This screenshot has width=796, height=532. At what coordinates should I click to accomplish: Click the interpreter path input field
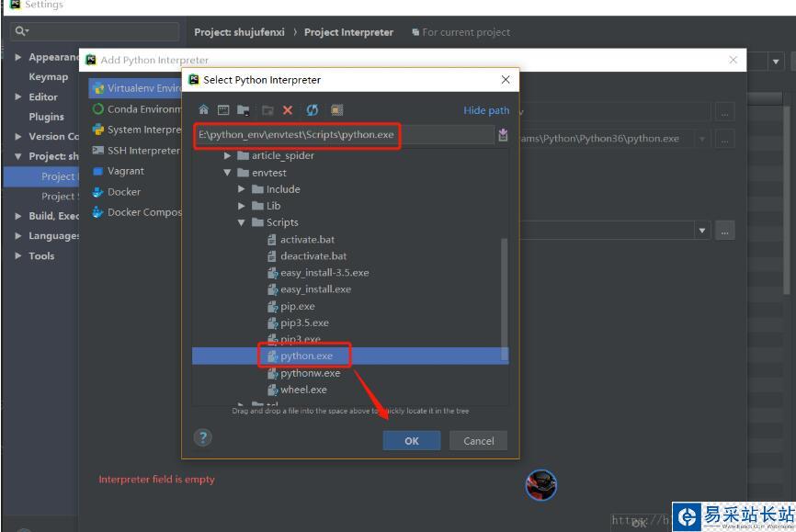[344, 134]
